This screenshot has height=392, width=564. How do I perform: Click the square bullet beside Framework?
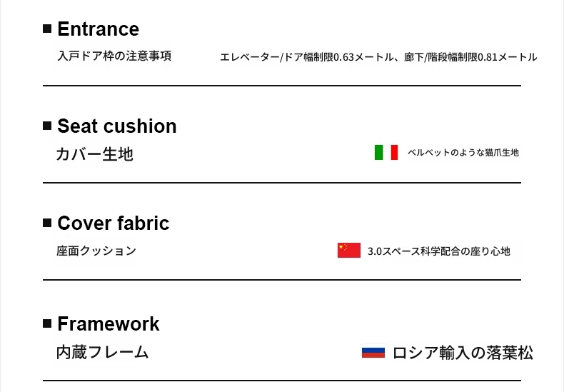pyautogui.click(x=47, y=323)
